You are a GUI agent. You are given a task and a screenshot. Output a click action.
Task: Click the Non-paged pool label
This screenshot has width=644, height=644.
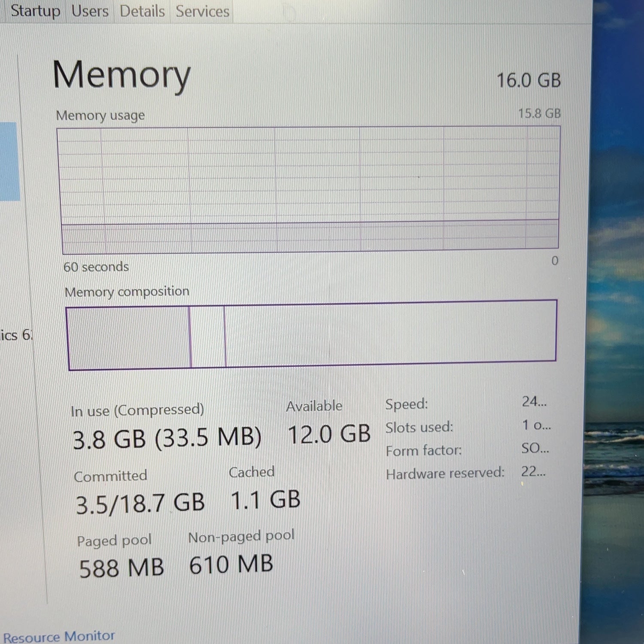click(x=241, y=537)
